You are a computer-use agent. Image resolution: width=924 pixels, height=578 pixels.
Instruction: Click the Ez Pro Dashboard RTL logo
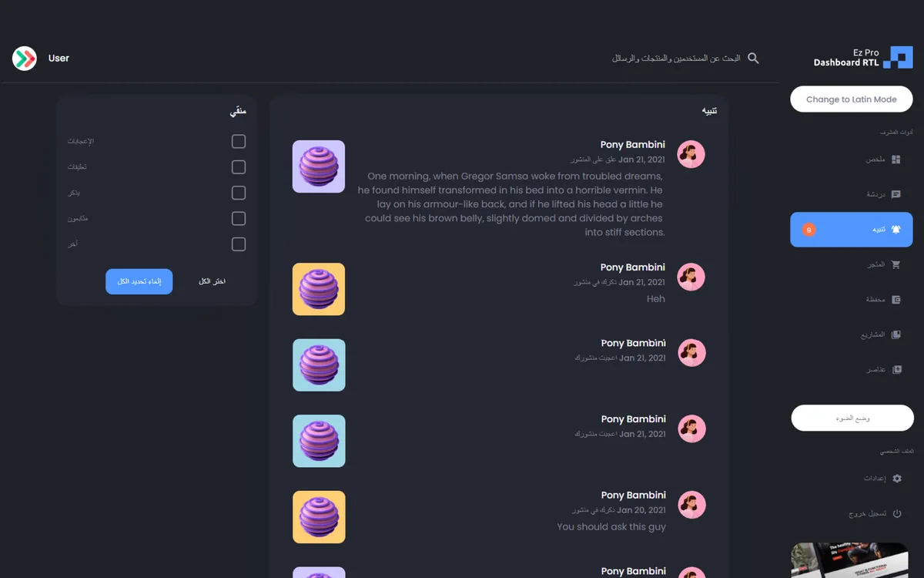[x=863, y=58]
